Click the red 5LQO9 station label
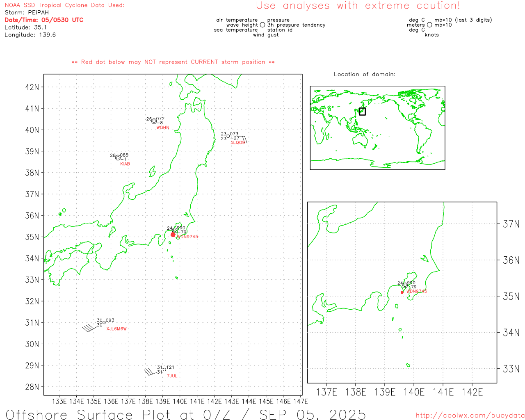 pos(237,142)
